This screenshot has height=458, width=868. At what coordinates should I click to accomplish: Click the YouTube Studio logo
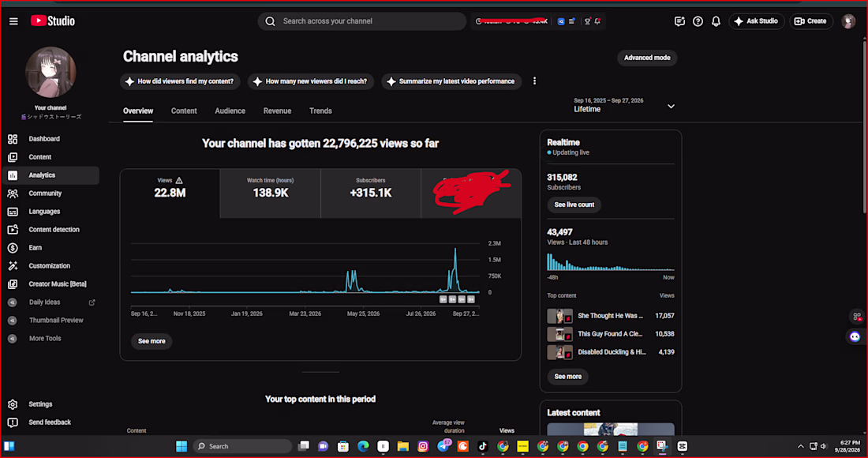[x=53, y=21]
